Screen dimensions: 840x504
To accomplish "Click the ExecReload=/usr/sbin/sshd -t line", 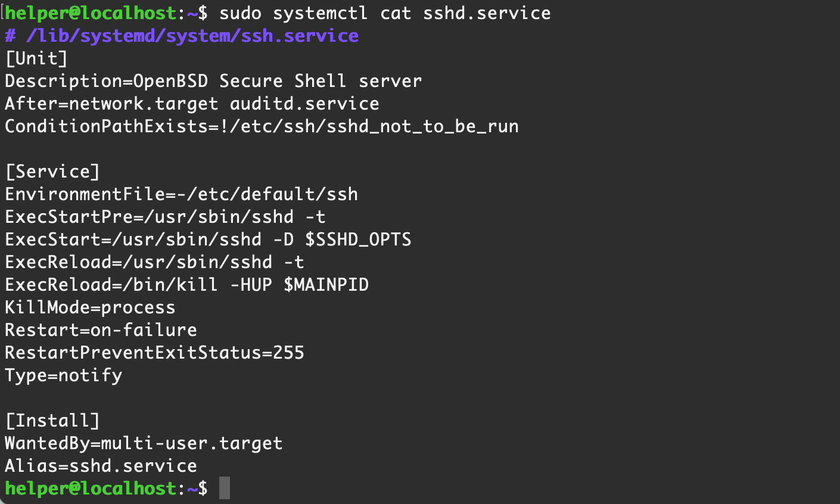I will click(154, 262).
